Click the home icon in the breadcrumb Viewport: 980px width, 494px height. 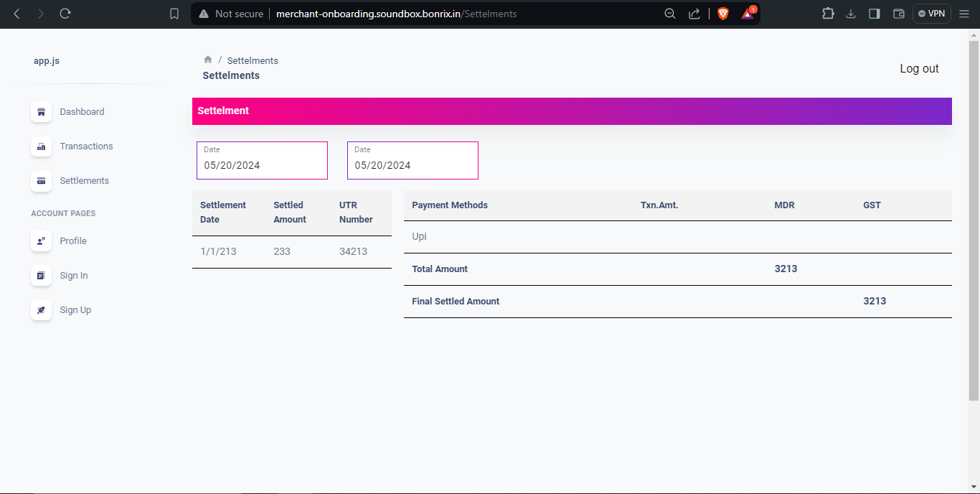coord(207,60)
